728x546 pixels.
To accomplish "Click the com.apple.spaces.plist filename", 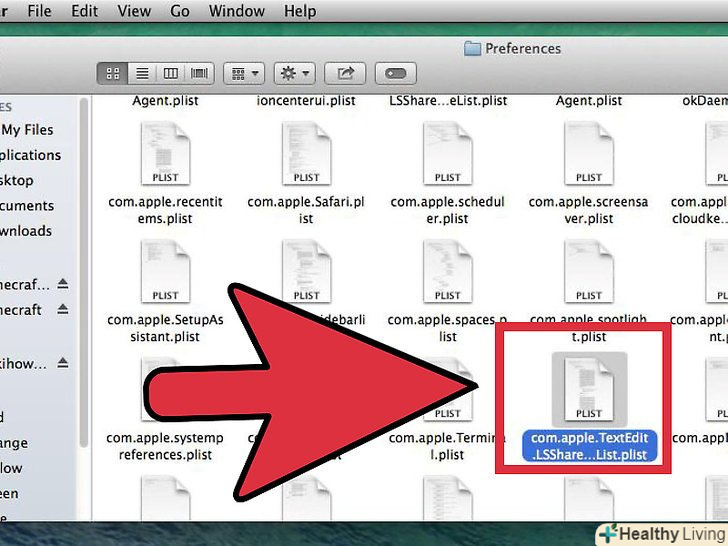I will [x=448, y=328].
